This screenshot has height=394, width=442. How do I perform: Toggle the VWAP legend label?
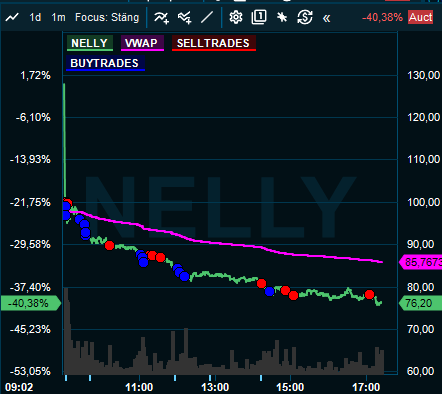[142, 43]
